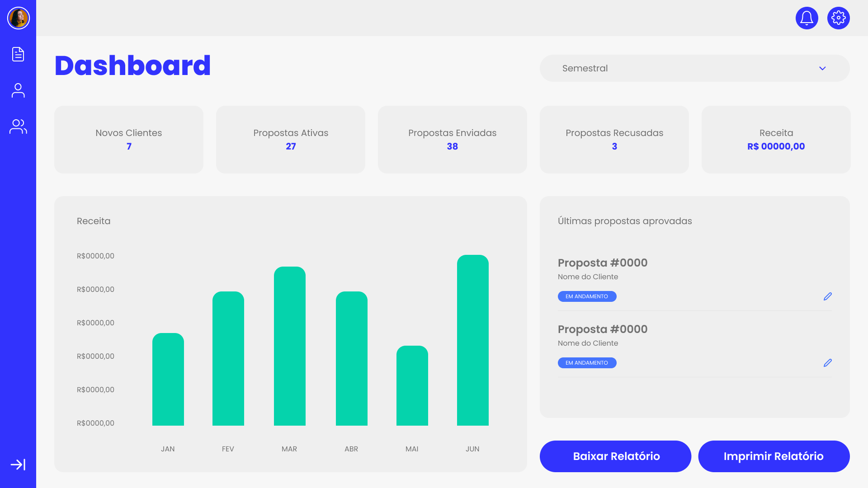Expand the chevron on the period selector
The height and width of the screenshot is (488, 868).
pos(822,68)
